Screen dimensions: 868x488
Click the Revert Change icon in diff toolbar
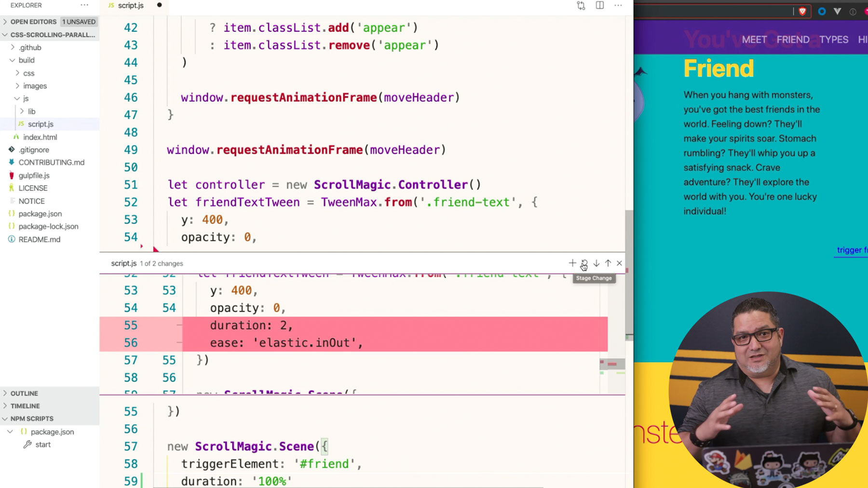coord(584,263)
